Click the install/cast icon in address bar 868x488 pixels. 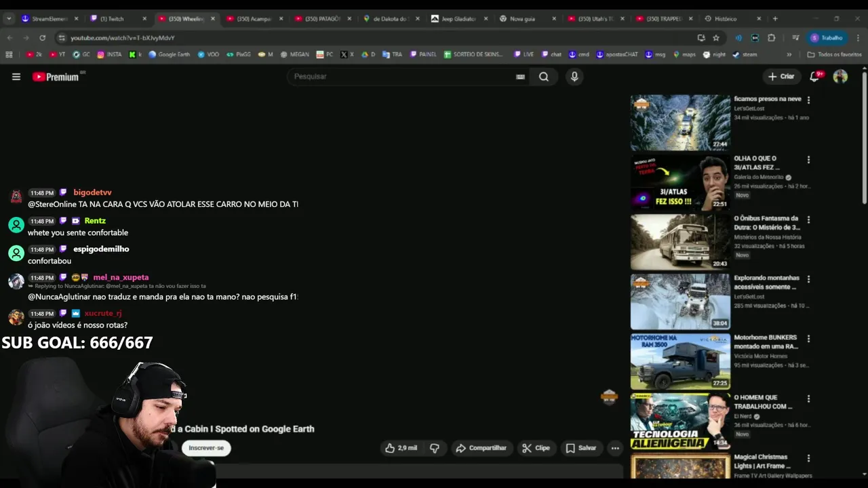coord(701,38)
